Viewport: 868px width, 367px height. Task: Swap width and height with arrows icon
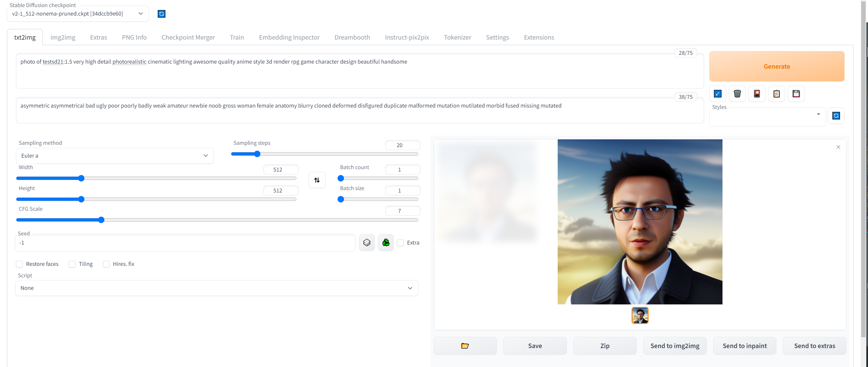pos(317,180)
